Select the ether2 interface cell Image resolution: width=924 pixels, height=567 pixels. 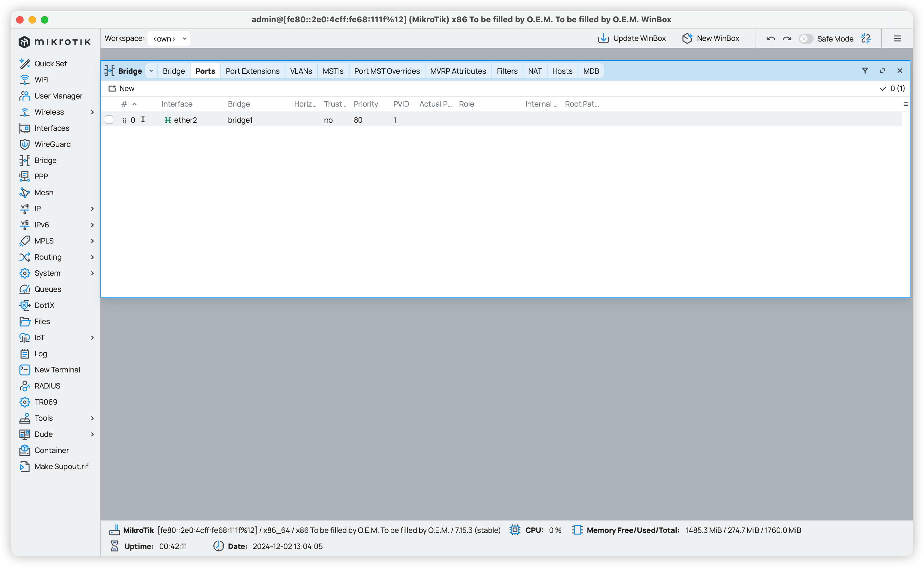pyautogui.click(x=181, y=120)
